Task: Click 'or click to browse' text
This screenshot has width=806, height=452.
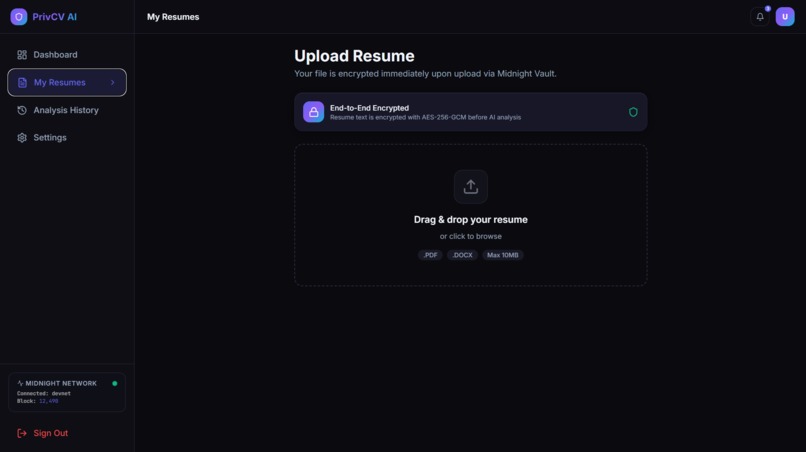Action: [470, 237]
